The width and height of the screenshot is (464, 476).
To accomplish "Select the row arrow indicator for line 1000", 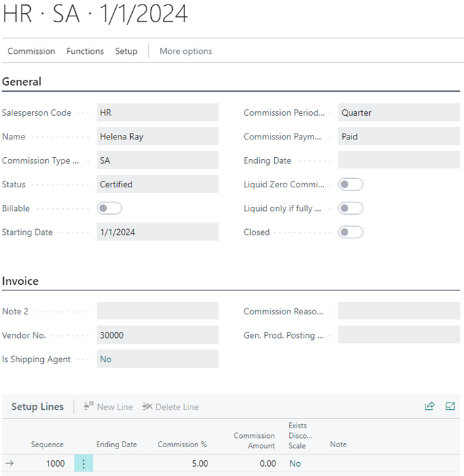I will (10, 464).
